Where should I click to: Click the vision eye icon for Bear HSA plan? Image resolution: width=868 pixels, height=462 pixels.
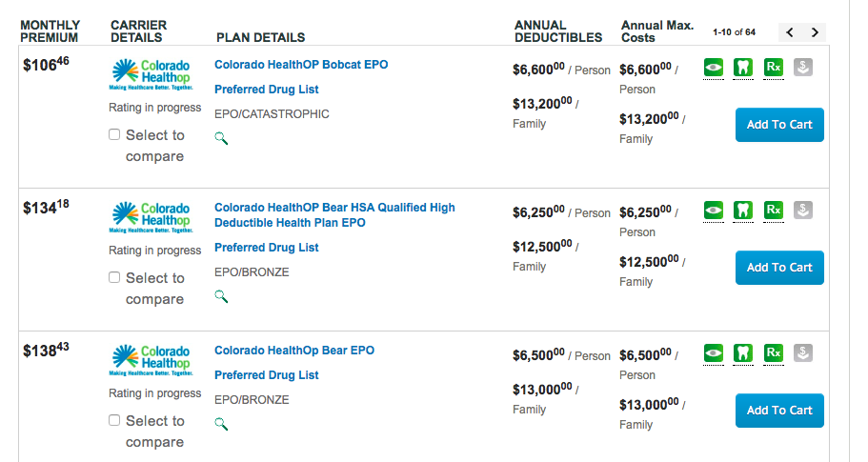[x=714, y=211]
